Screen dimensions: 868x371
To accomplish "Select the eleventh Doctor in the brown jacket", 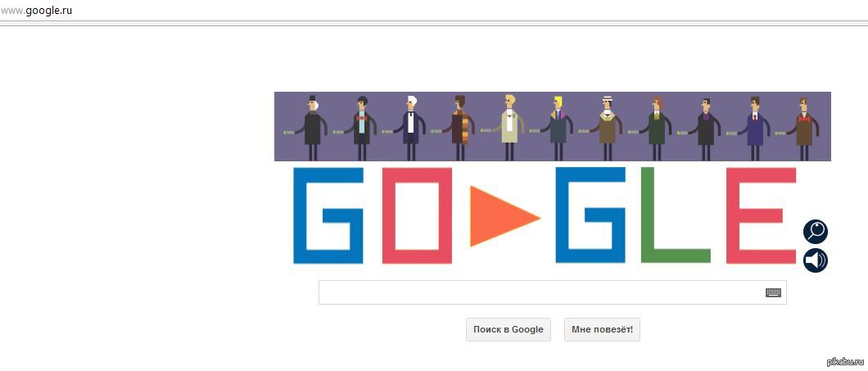I will coord(803,128).
